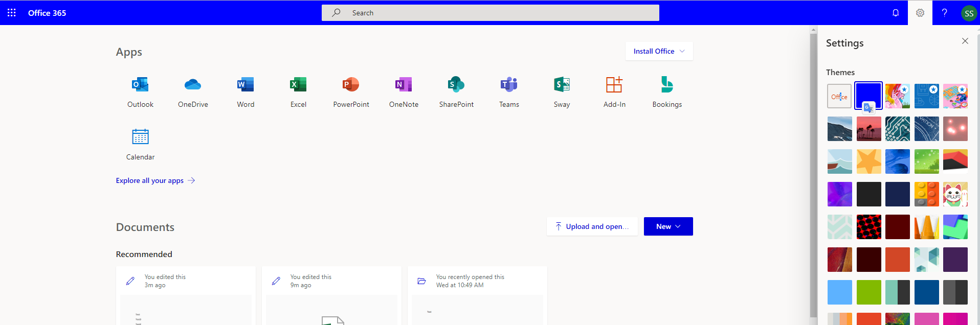
Task: Expand the New document dropdown
Action: coord(668,226)
